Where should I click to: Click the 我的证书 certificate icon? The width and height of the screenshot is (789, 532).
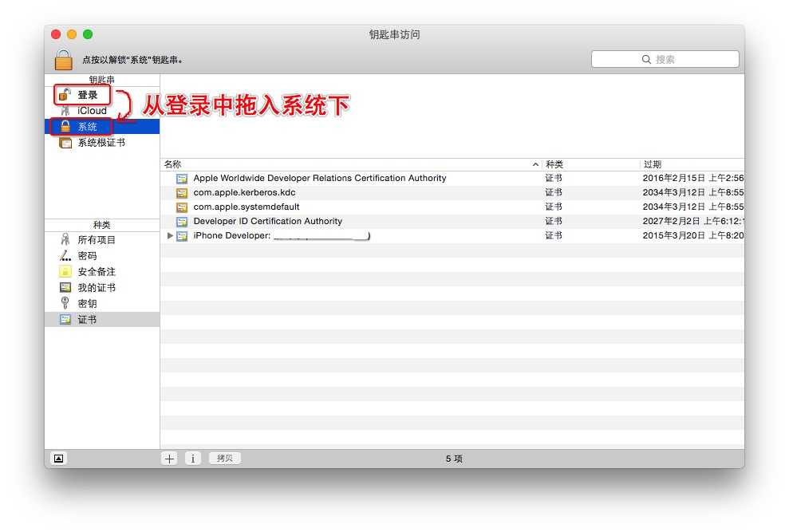click(65, 287)
